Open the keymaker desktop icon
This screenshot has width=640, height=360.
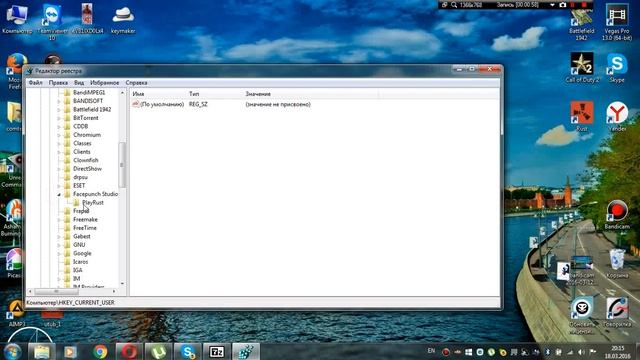click(x=123, y=19)
